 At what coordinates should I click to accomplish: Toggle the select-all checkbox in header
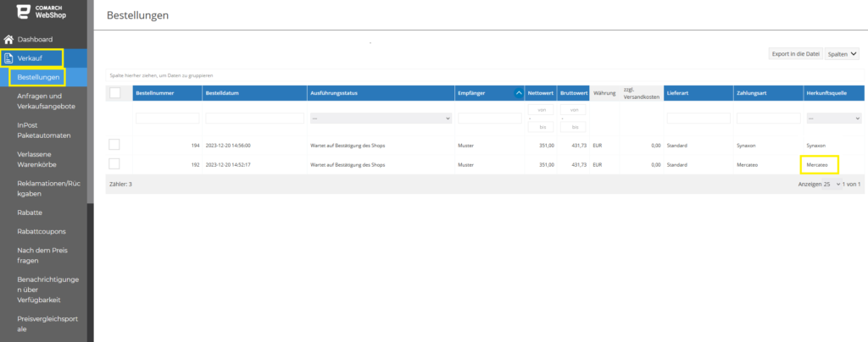pyautogui.click(x=114, y=93)
